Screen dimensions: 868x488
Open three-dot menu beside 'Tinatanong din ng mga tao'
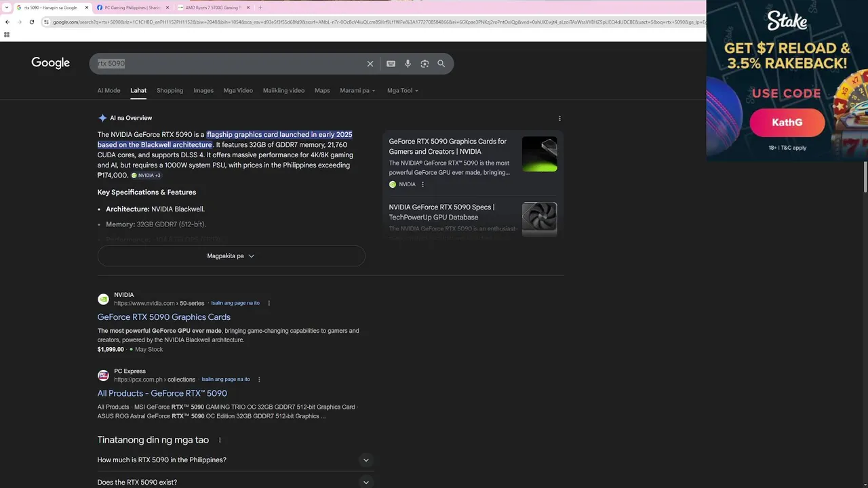(220, 440)
